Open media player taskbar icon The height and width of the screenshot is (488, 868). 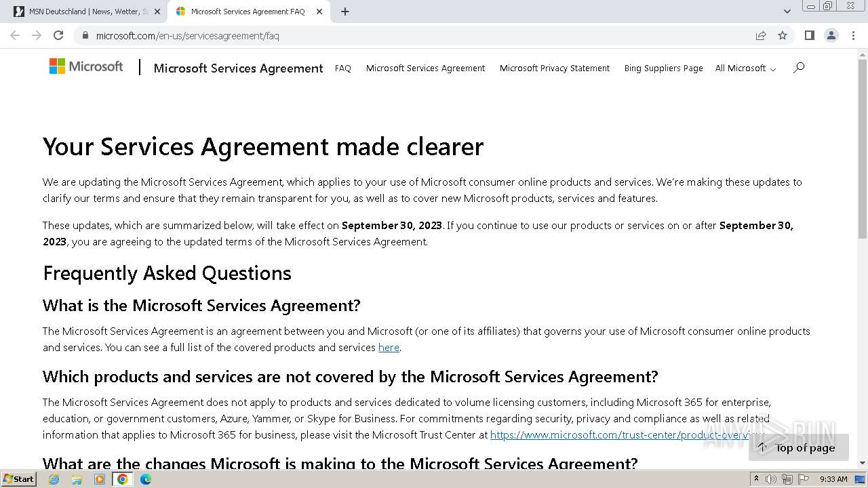coord(100,479)
